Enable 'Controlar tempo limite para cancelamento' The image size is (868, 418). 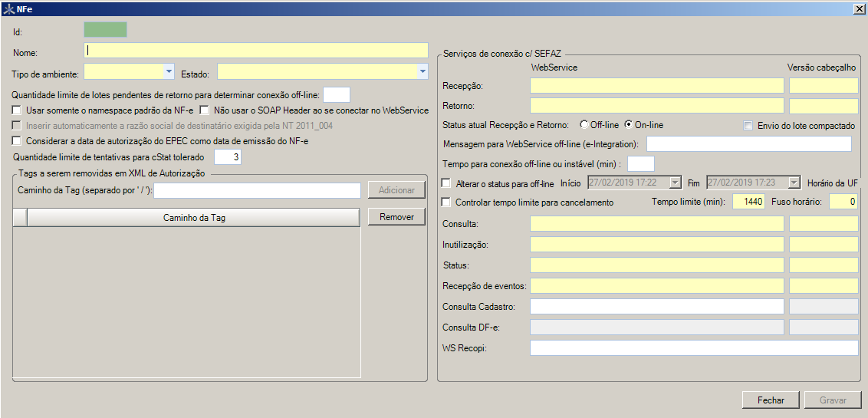[x=447, y=202]
